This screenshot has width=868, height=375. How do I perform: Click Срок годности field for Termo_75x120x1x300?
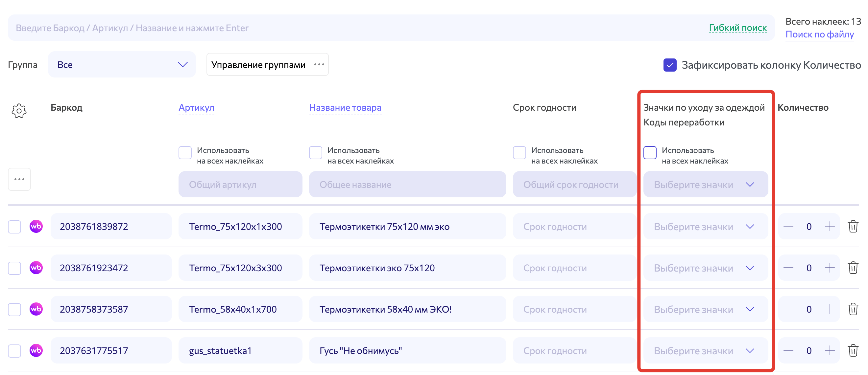coord(574,226)
